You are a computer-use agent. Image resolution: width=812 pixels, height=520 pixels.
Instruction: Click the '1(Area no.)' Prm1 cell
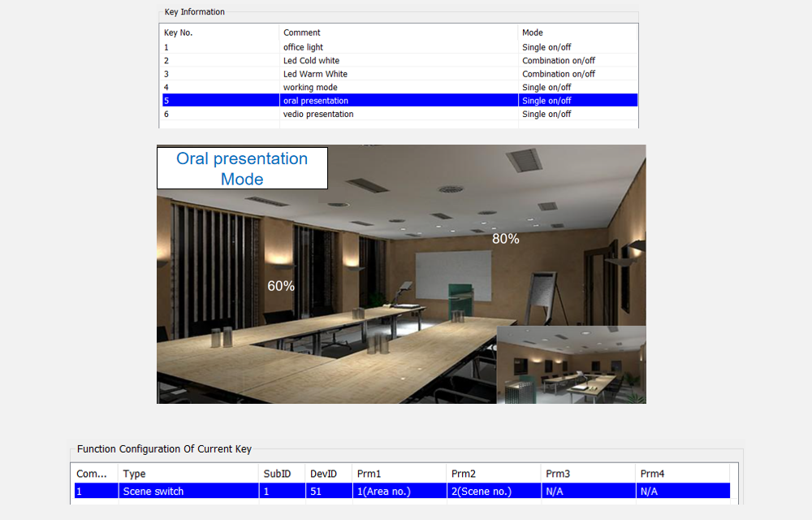click(x=400, y=491)
